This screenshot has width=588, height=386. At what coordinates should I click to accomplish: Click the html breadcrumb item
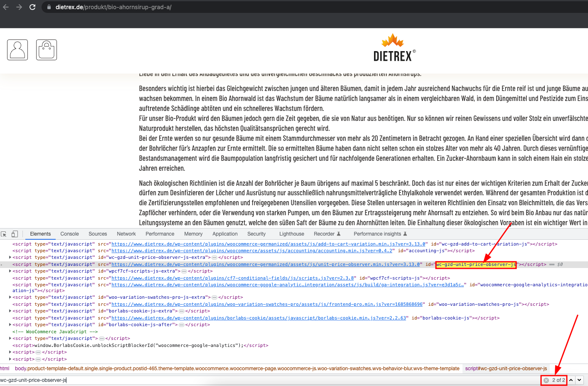pos(5,369)
